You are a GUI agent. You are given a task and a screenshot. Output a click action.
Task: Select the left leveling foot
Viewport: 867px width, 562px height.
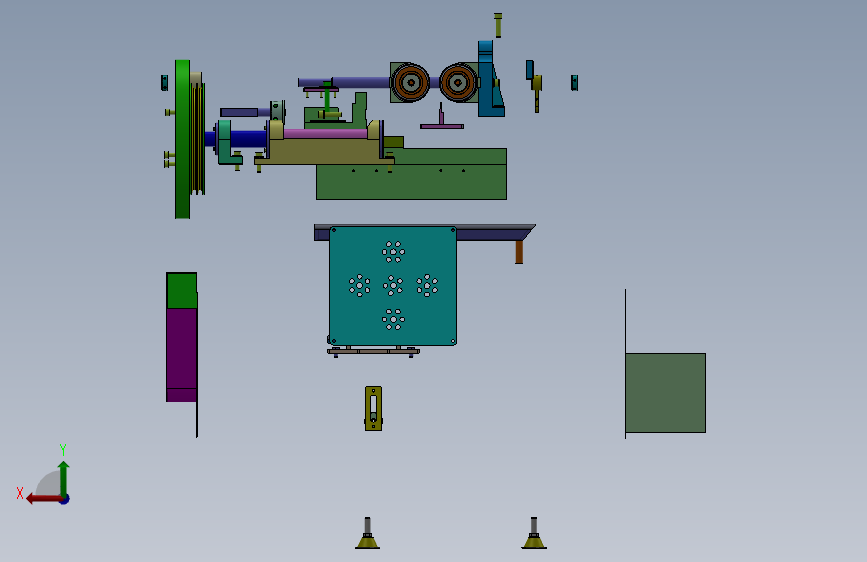click(x=367, y=534)
